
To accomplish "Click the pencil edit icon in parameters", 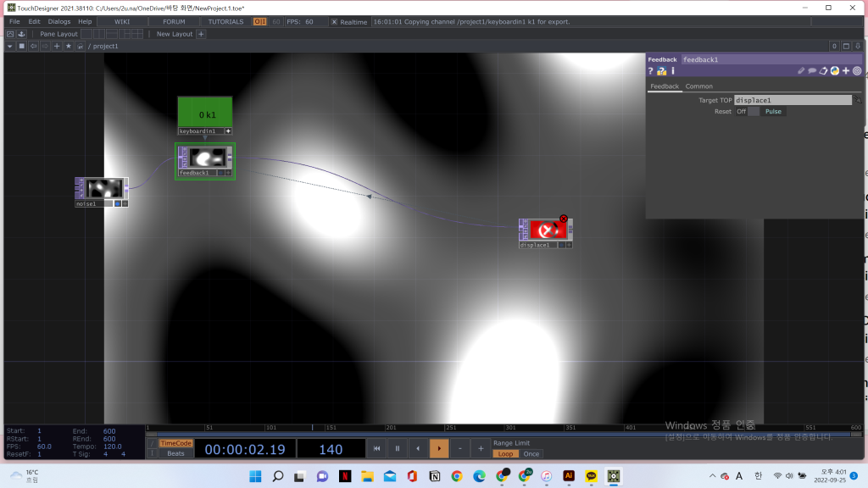I will [x=800, y=71].
